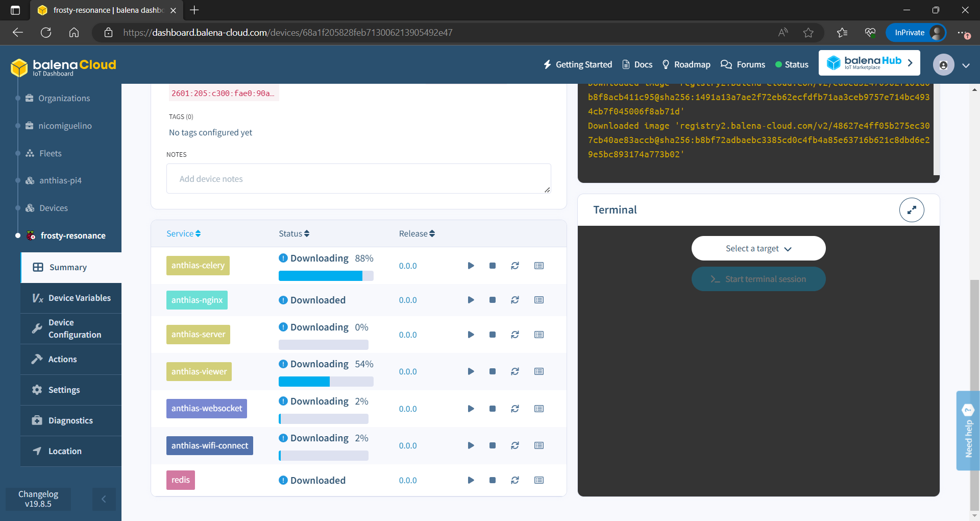Screen dimensions: 980x521
Task: Restart the anthias-server service
Action: [515, 335]
